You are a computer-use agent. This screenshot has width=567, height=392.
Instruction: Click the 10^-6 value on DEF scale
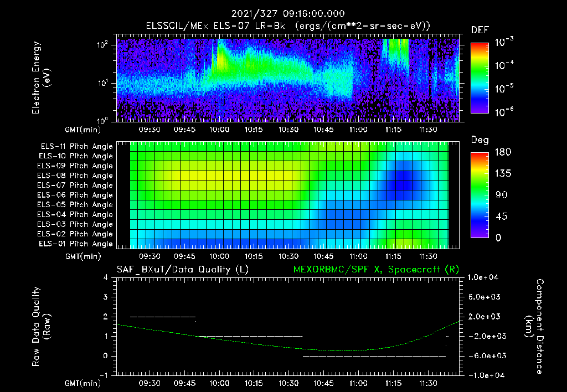(504, 112)
